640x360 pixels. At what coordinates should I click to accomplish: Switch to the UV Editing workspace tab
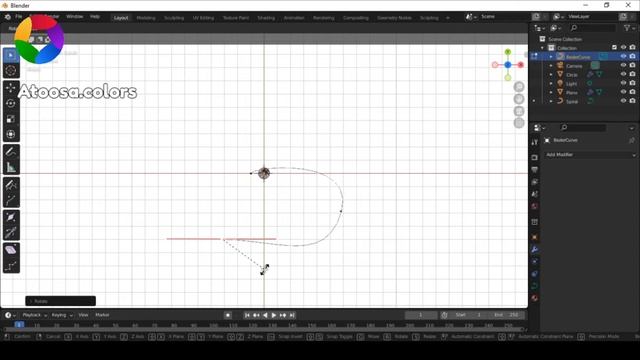203,18
